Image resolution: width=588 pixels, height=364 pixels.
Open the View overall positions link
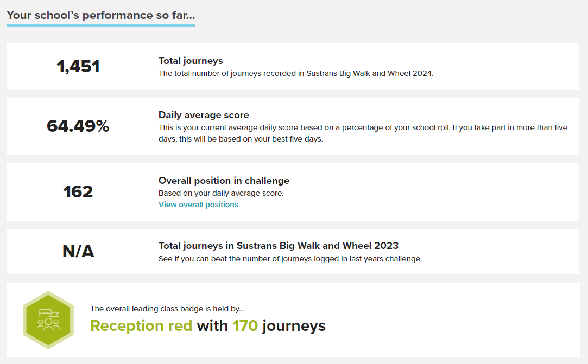click(x=198, y=205)
